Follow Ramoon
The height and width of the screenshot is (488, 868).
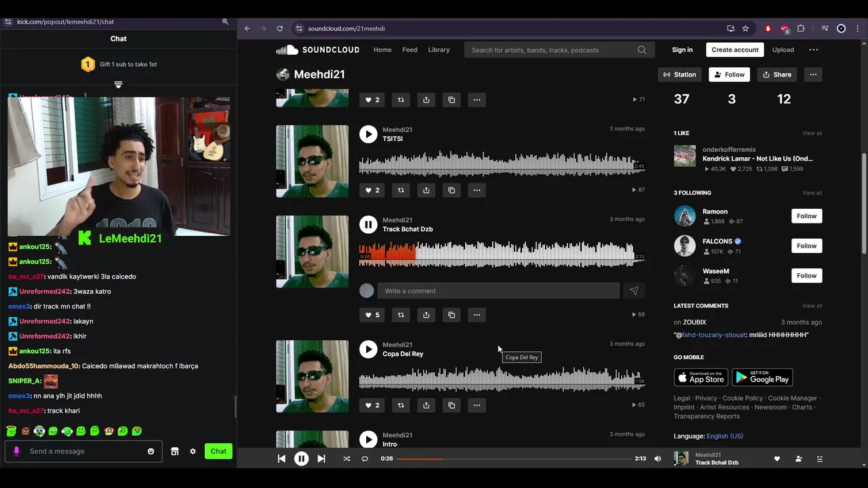coord(806,216)
